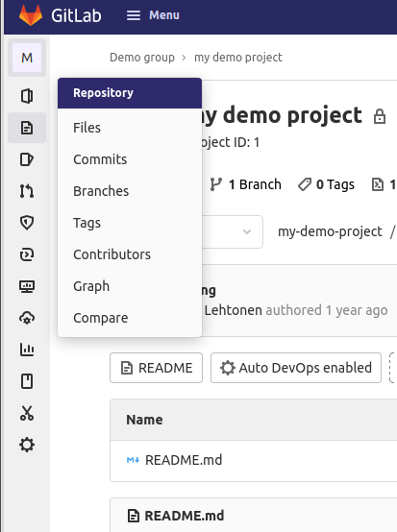Go to my demo project breadcrumb
Viewport: 397px width, 532px height.
[238, 58]
